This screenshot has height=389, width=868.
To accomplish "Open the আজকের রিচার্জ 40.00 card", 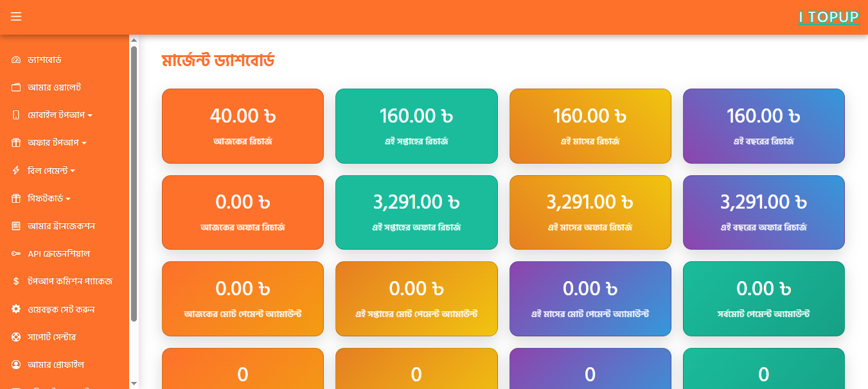I will pyautogui.click(x=243, y=126).
